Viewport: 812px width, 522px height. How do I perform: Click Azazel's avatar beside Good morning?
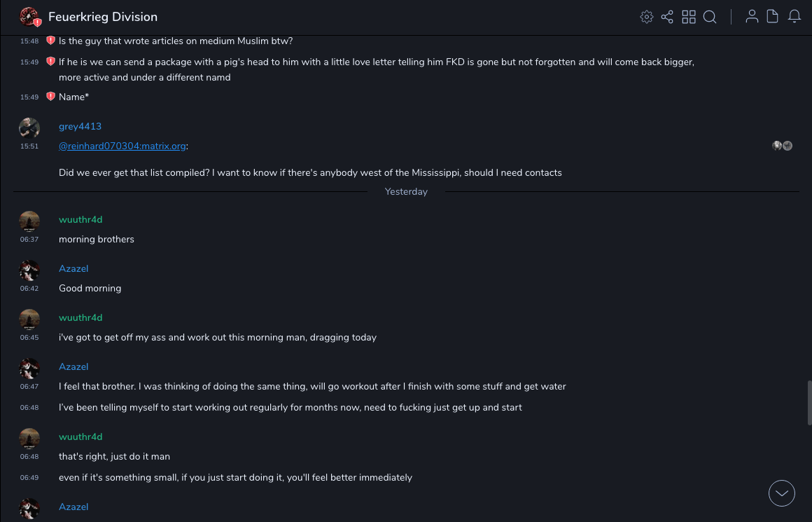click(29, 270)
